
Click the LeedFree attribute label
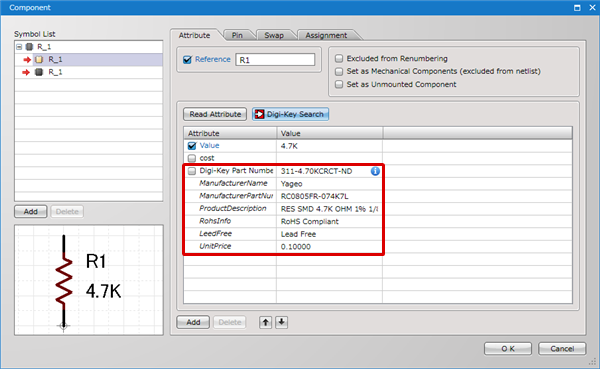point(215,233)
